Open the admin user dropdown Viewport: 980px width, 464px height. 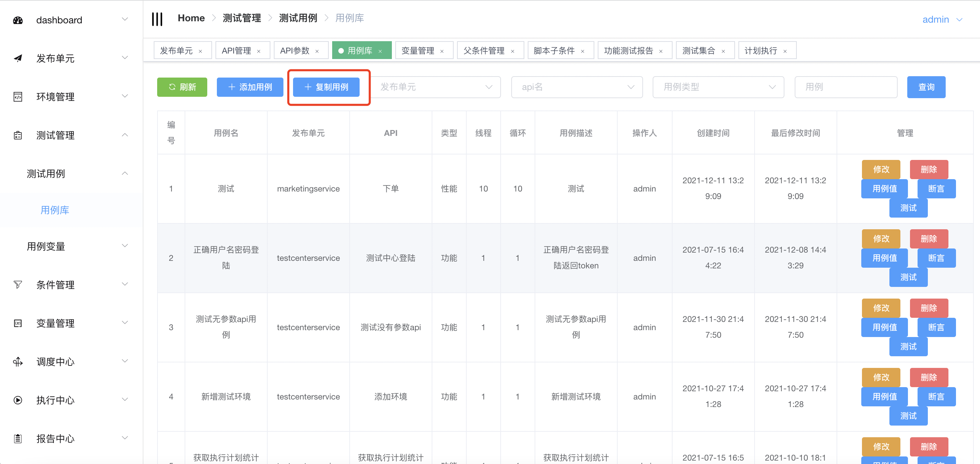point(942,20)
